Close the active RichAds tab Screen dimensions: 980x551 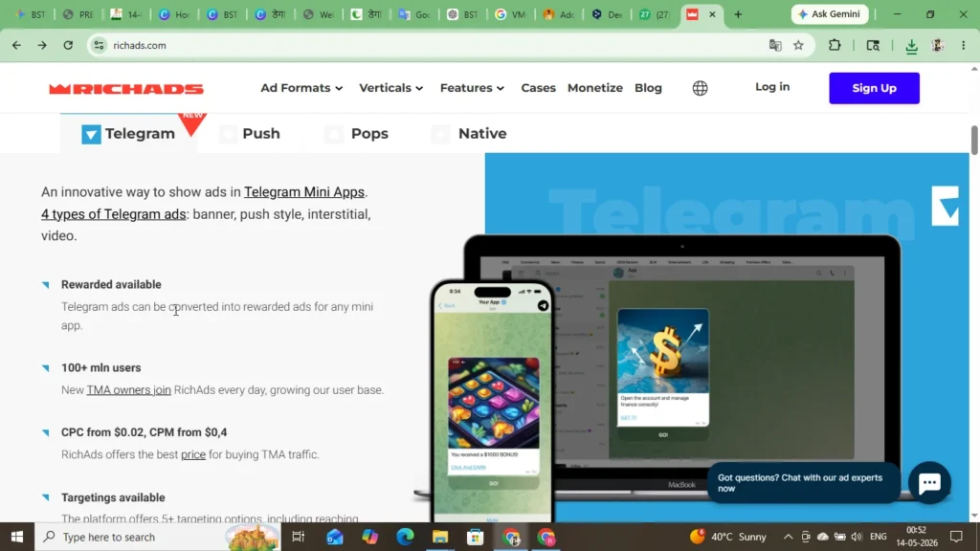tap(712, 14)
